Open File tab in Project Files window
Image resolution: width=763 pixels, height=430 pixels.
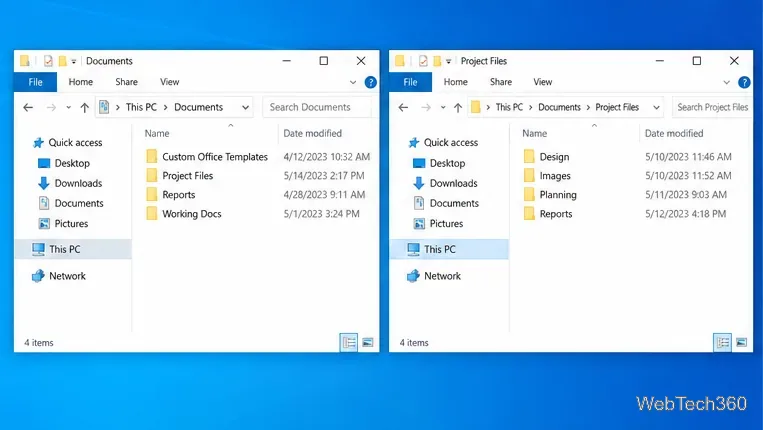tap(410, 82)
